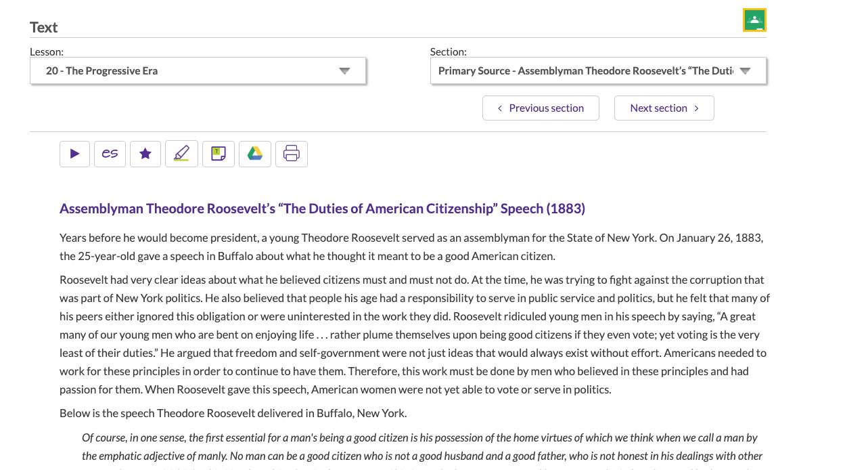Print the section with printer icon

[292, 154]
